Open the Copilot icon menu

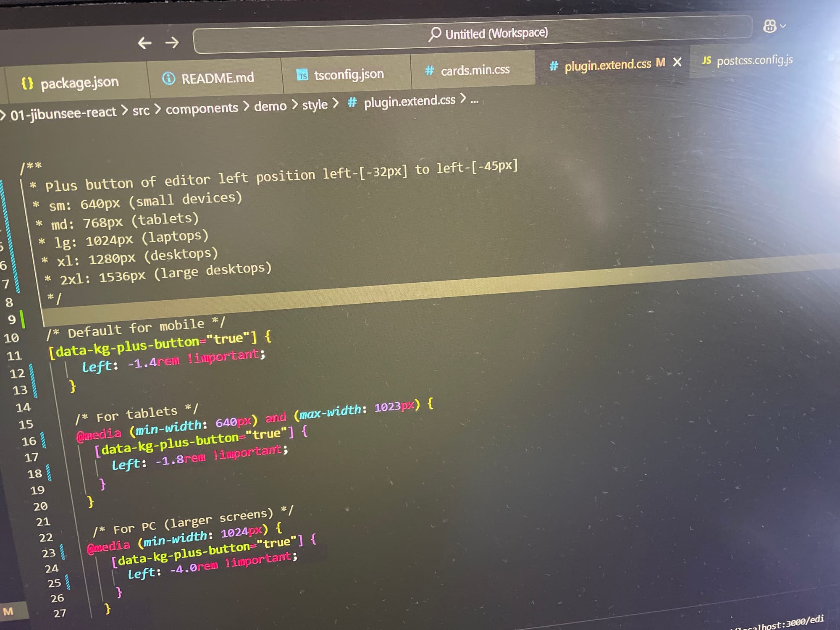pyautogui.click(x=769, y=26)
